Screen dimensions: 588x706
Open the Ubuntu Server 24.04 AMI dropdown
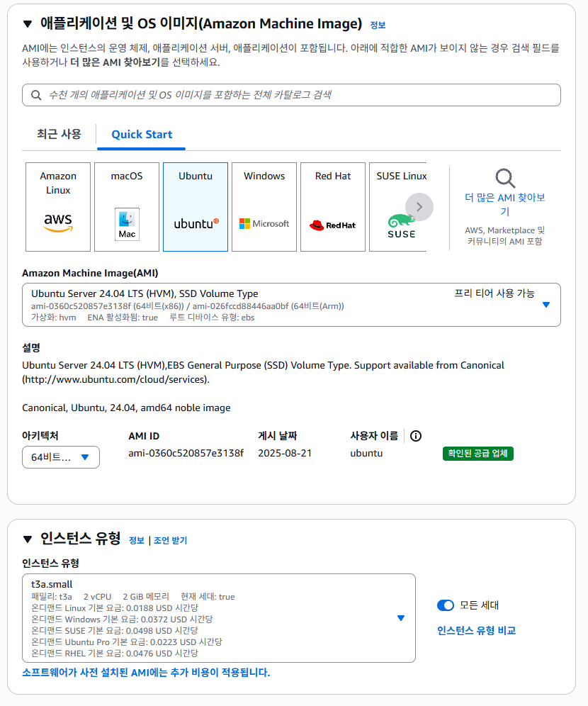tap(545, 304)
